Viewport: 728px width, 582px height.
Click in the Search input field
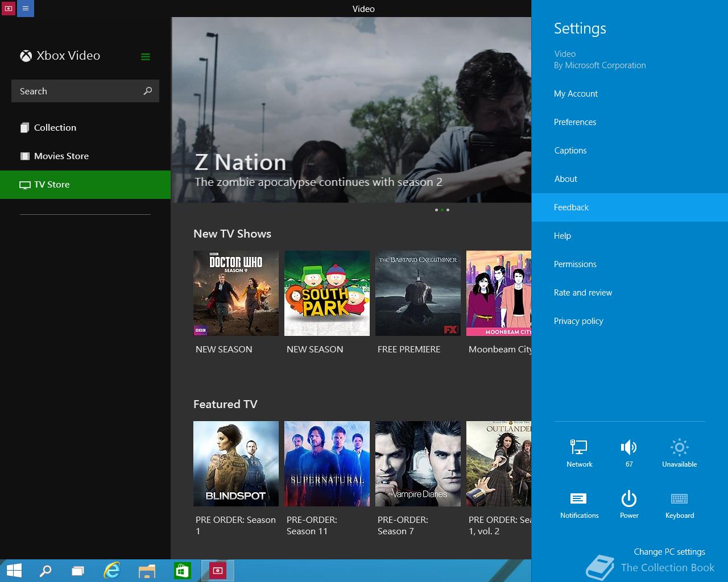85,91
